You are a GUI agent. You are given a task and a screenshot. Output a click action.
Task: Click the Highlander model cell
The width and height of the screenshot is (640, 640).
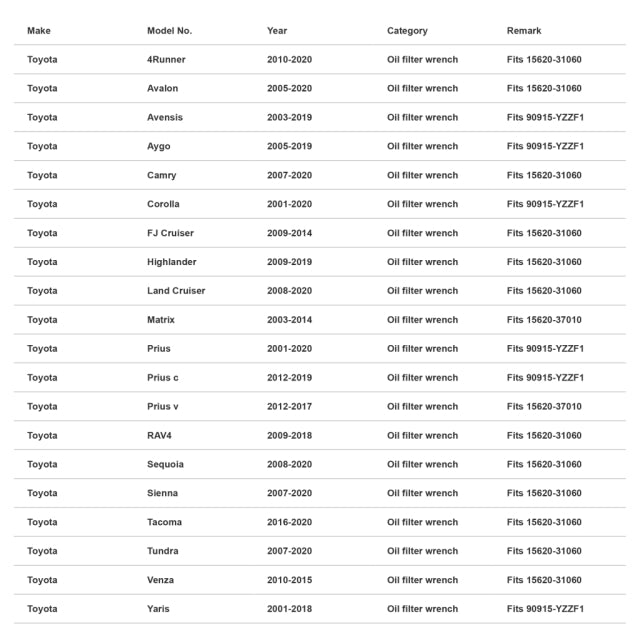coord(171,262)
